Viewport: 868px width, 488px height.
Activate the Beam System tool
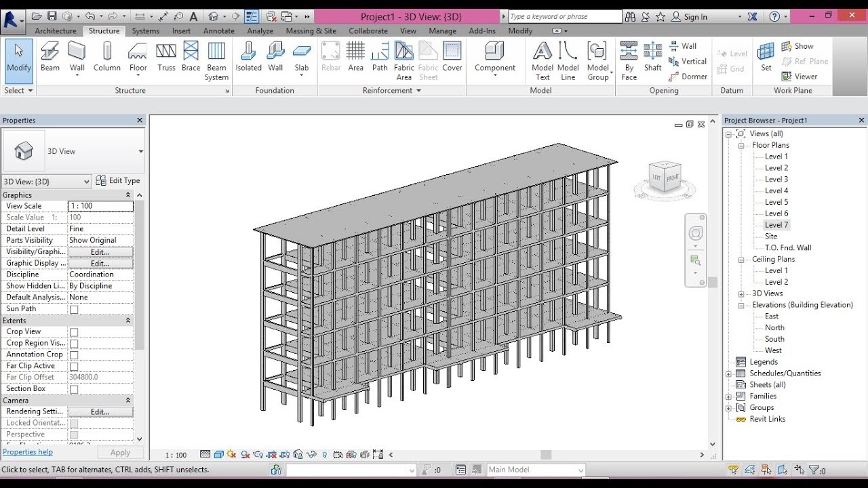[x=216, y=61]
